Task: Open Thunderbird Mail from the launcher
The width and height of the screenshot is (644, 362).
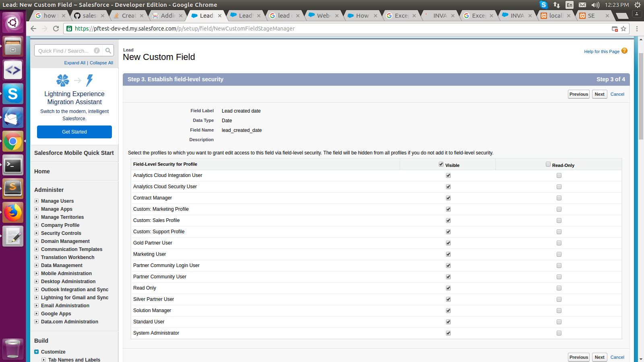Action: coord(13,117)
